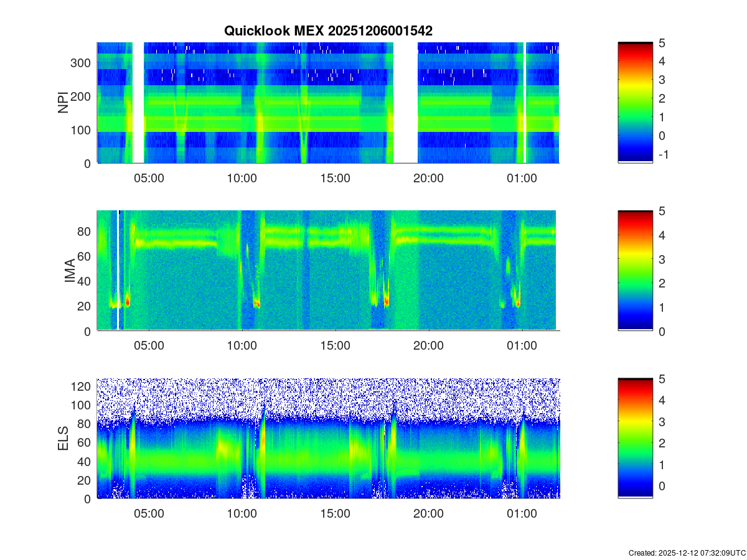Select the 05:00 tick label below NPI plot
This screenshot has width=747, height=560.
(x=149, y=178)
